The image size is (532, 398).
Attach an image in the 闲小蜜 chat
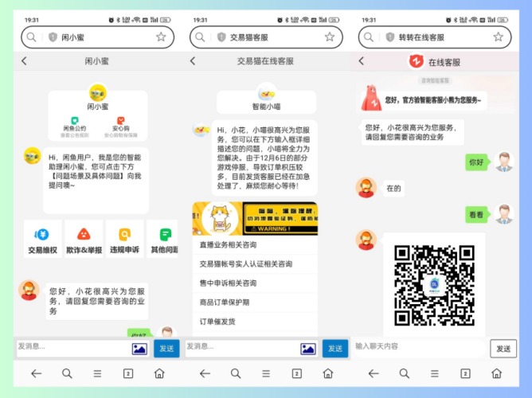coord(139,349)
